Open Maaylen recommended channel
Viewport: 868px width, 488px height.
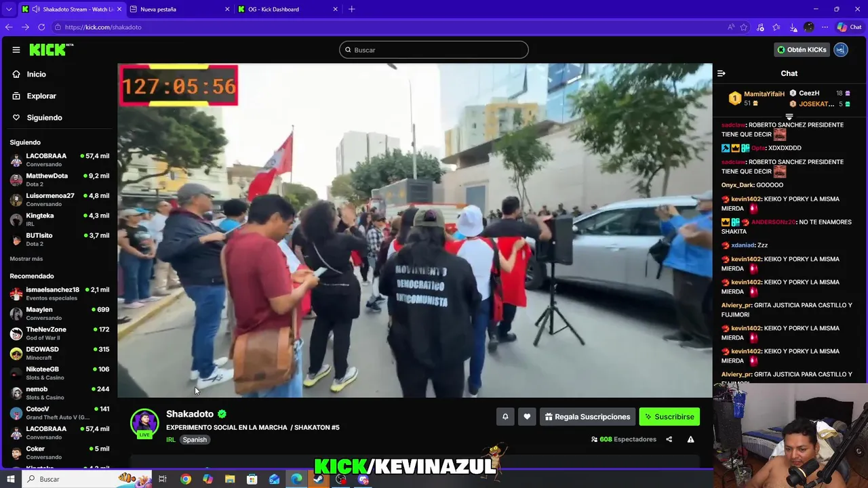pos(60,314)
